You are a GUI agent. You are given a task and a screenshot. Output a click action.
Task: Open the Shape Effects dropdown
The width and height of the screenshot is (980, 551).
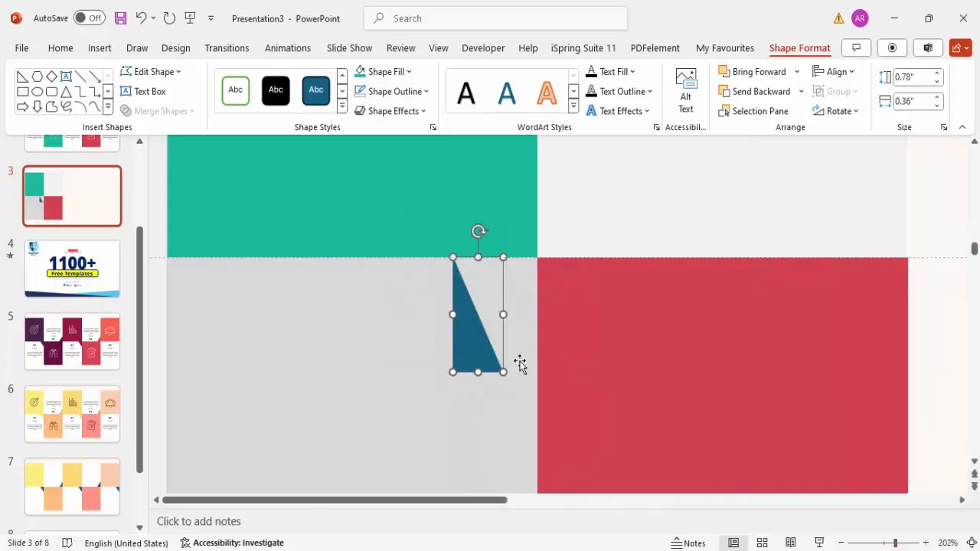390,111
